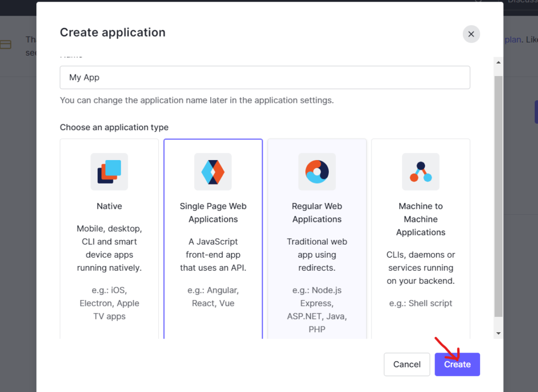The height and width of the screenshot is (392, 538).
Task: Click the Regular Web Applications icon
Action: pos(317,172)
